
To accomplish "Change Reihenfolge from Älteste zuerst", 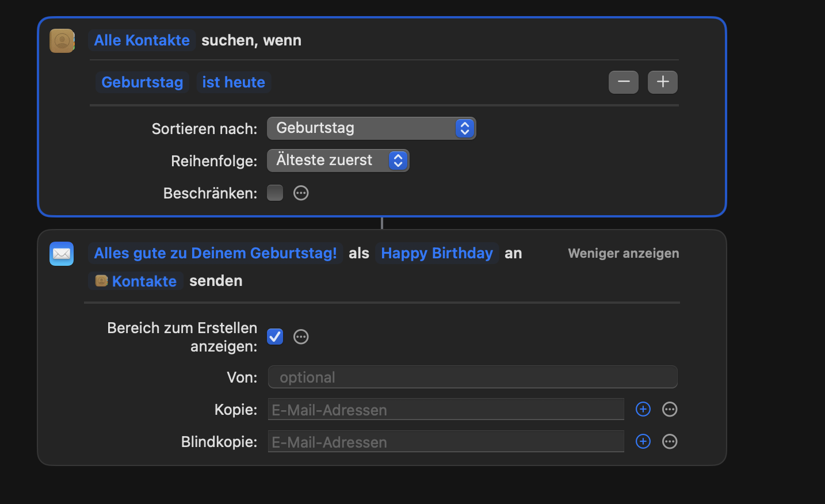I will (x=338, y=161).
